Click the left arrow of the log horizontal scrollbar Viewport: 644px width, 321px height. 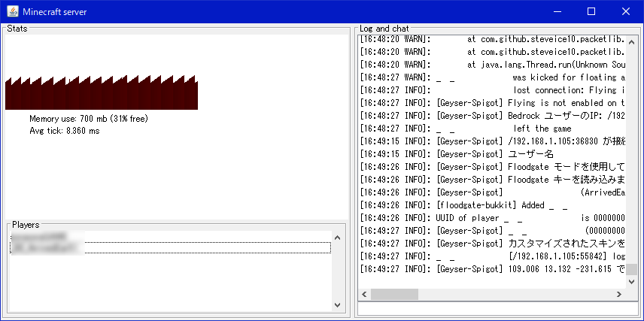pyautogui.click(x=364, y=294)
